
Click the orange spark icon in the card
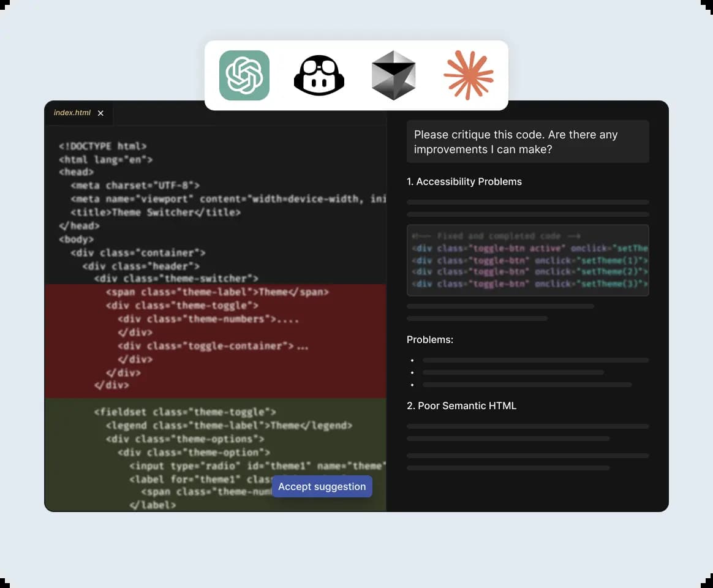click(468, 75)
